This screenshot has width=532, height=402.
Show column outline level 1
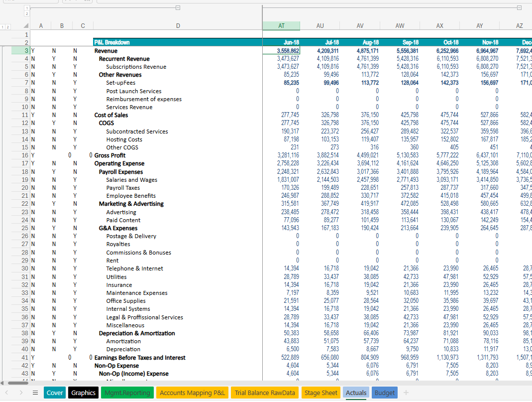click(x=27, y=8)
